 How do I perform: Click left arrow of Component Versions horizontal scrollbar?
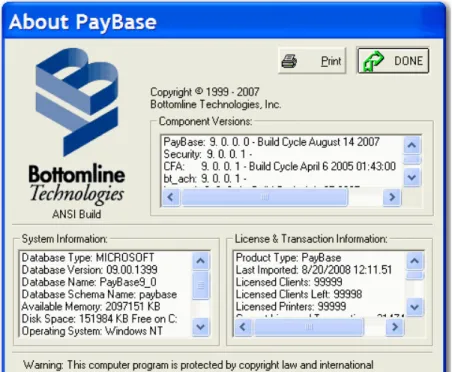pyautogui.click(x=171, y=197)
